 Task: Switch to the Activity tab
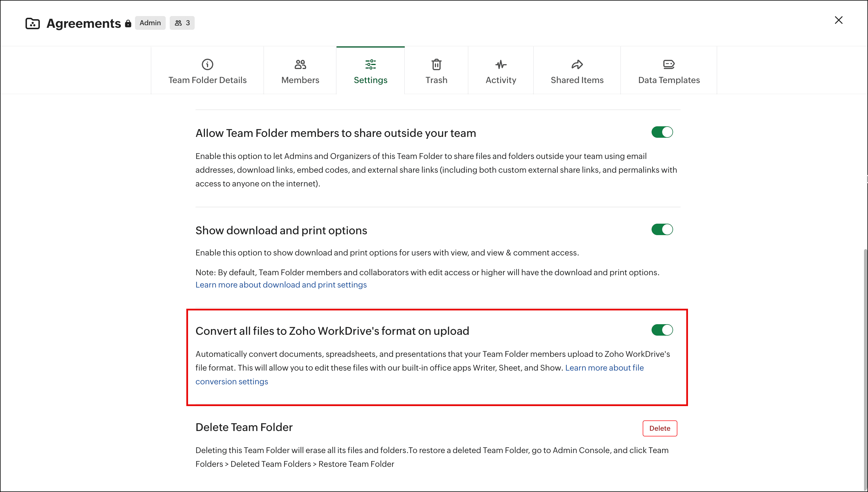coord(501,80)
